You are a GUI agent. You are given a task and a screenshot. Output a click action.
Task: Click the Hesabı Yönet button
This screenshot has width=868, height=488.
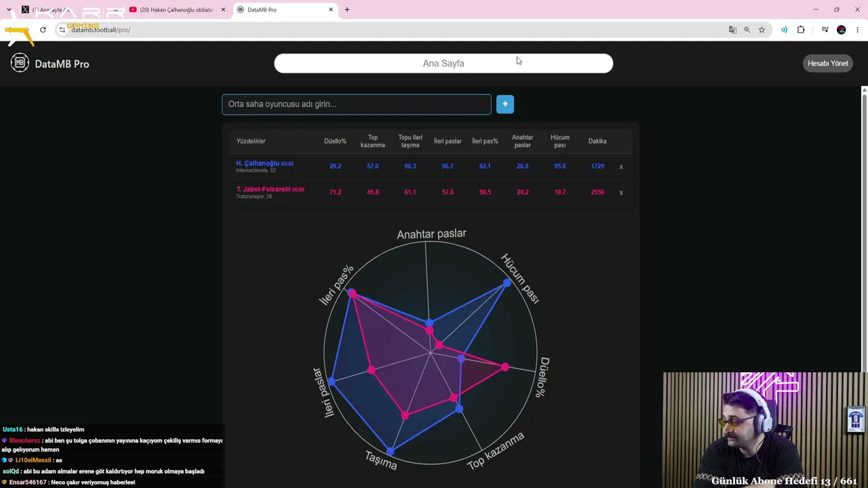pos(828,63)
